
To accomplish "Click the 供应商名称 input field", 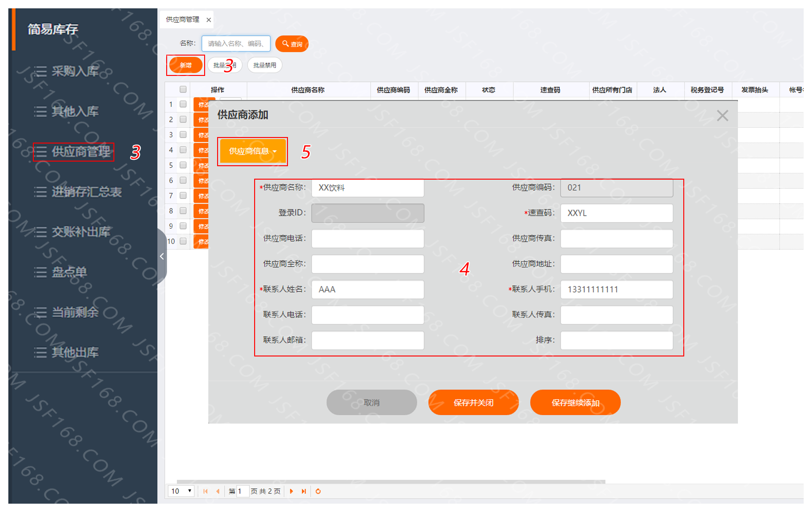I will (368, 187).
